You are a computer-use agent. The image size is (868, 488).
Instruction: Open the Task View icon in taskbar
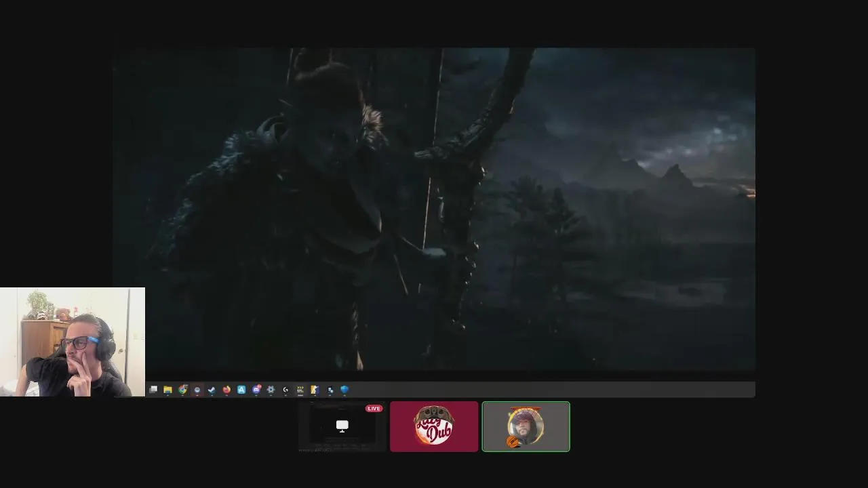point(153,390)
